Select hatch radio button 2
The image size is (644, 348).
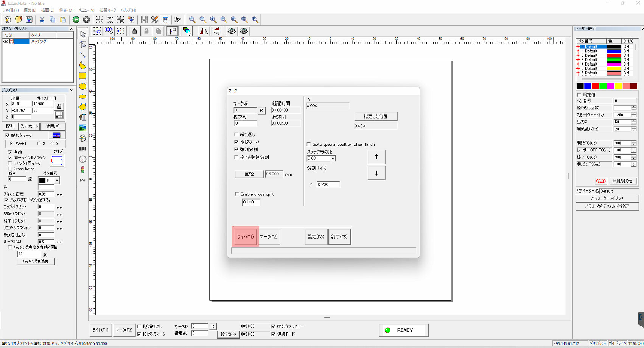[x=39, y=144]
